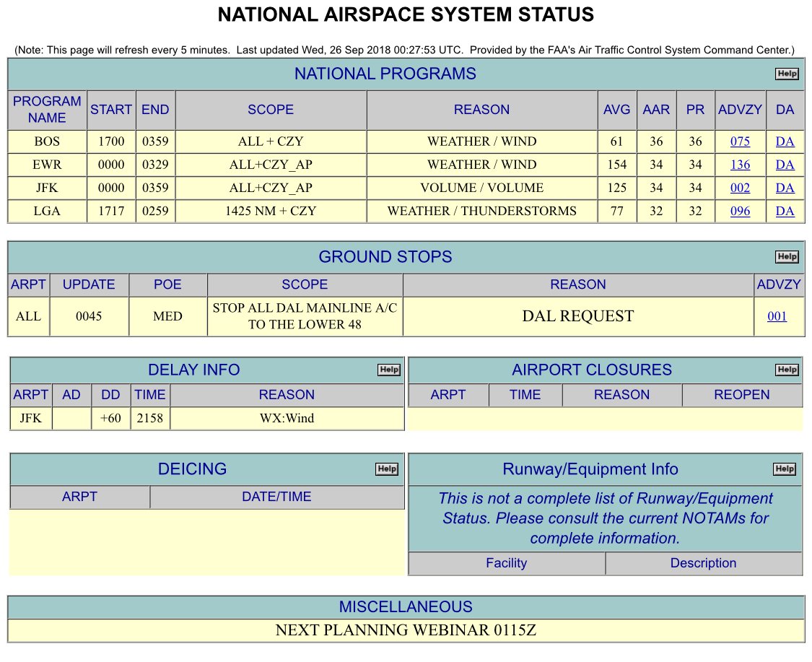Click the PR column header
This screenshot has width=812, height=662.
[x=695, y=109]
